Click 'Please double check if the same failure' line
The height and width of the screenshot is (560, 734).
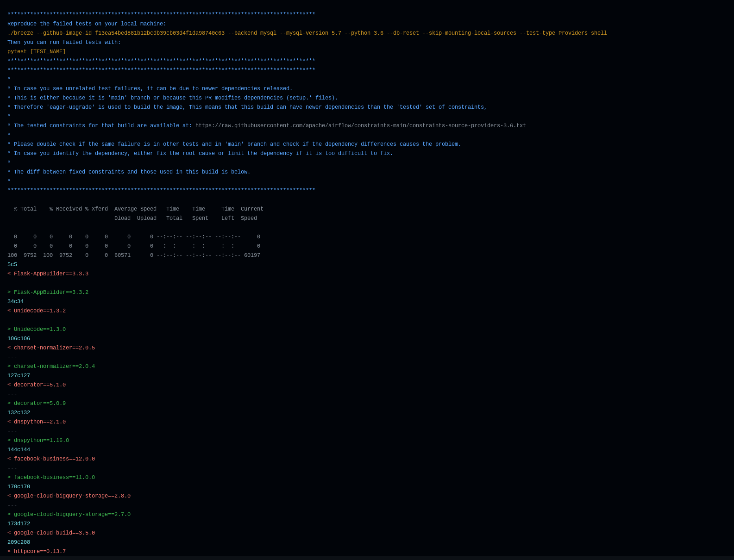[x=234, y=144]
